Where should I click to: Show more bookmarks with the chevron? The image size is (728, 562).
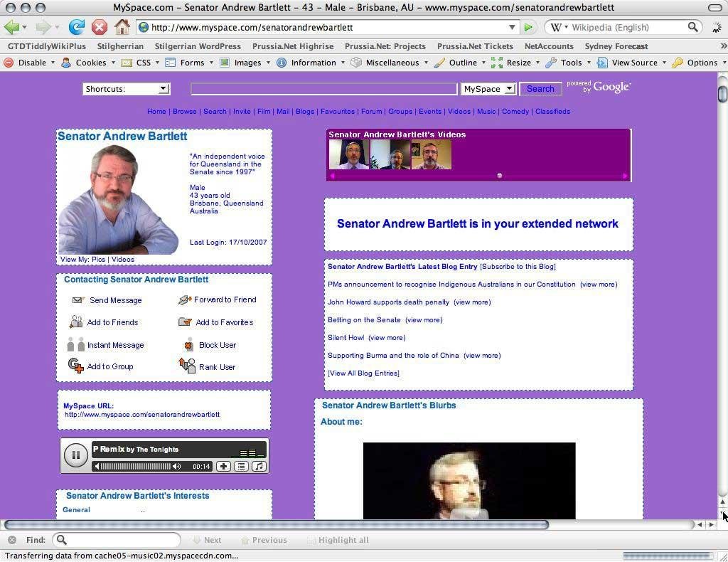click(723, 46)
